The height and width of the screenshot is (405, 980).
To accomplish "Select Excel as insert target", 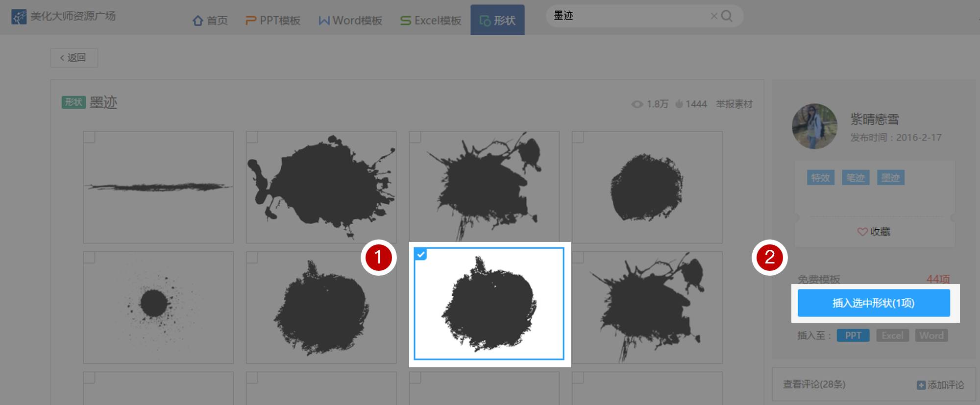I will click(892, 335).
